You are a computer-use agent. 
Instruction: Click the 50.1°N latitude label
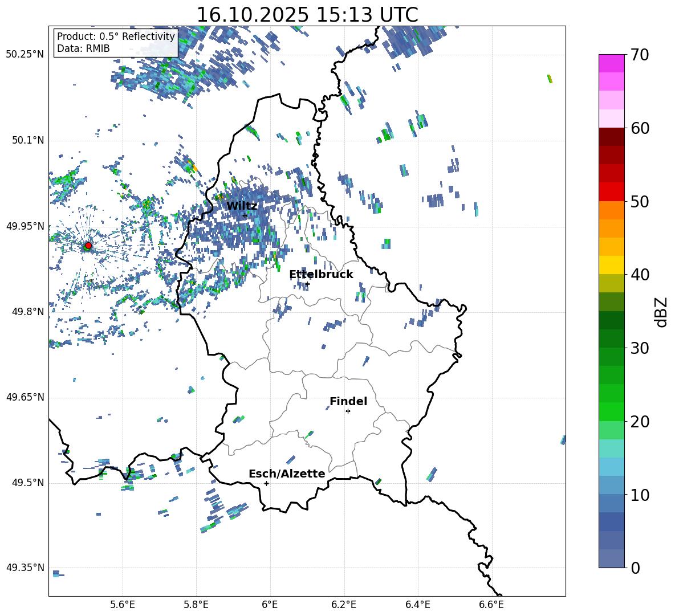(28, 140)
